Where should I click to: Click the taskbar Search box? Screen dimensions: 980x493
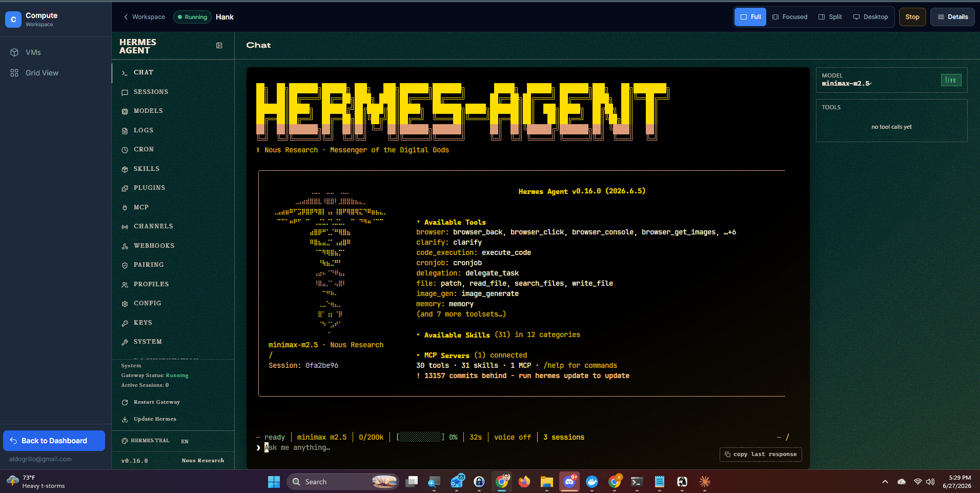pos(342,482)
